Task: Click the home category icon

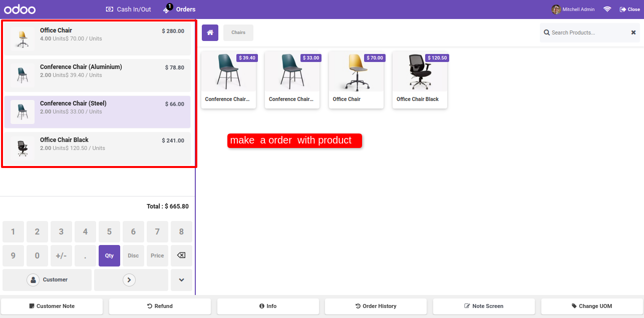Action: tap(210, 32)
